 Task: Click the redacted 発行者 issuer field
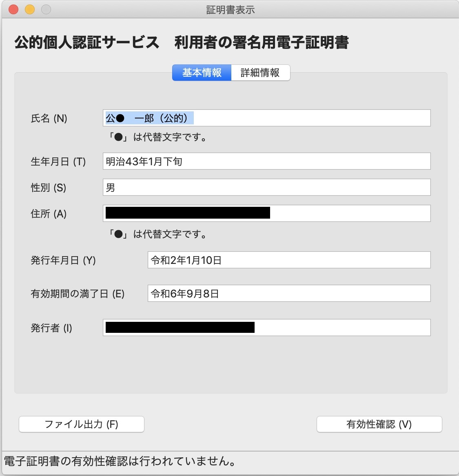click(x=265, y=328)
